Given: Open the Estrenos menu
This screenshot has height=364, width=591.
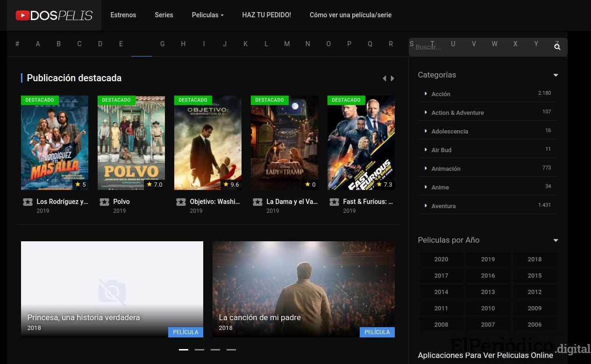Looking at the screenshot, I should [x=123, y=15].
